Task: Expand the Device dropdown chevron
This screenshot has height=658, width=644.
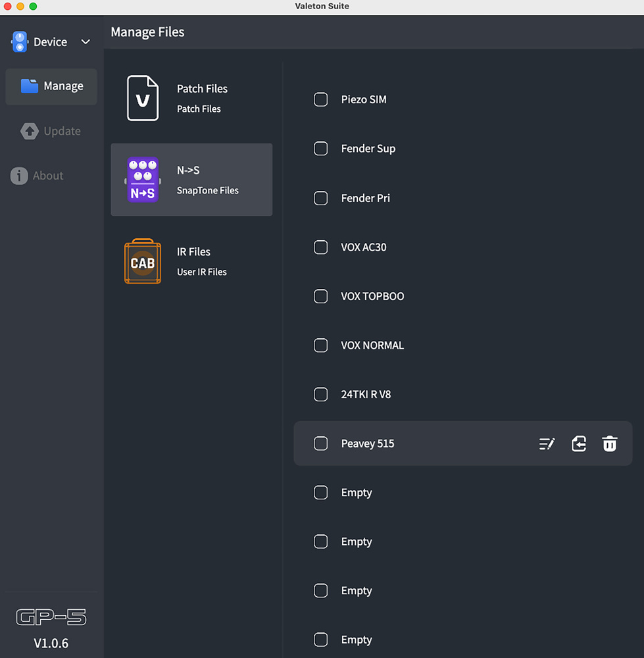Action: pyautogui.click(x=86, y=42)
